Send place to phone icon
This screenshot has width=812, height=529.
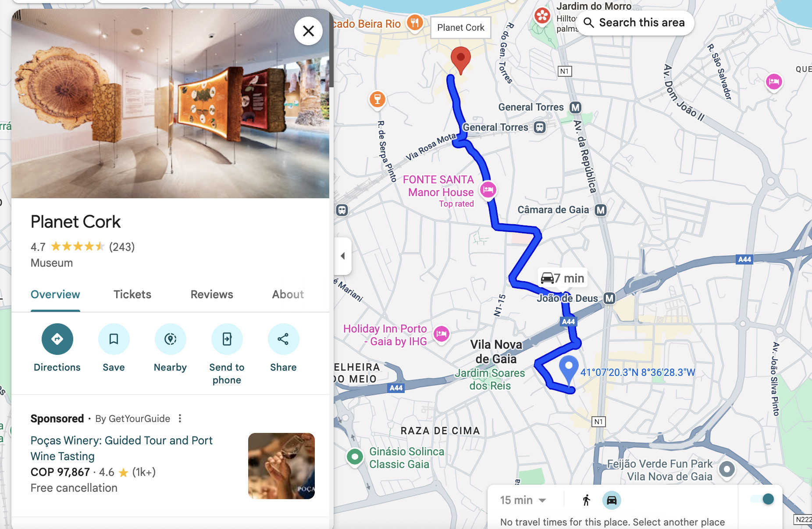click(227, 339)
